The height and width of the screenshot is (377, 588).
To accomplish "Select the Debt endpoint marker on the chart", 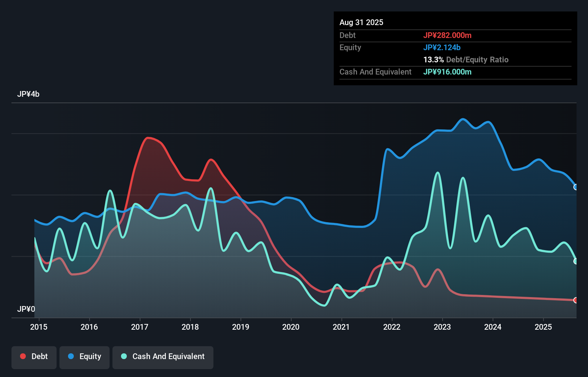I will pyautogui.click(x=576, y=300).
